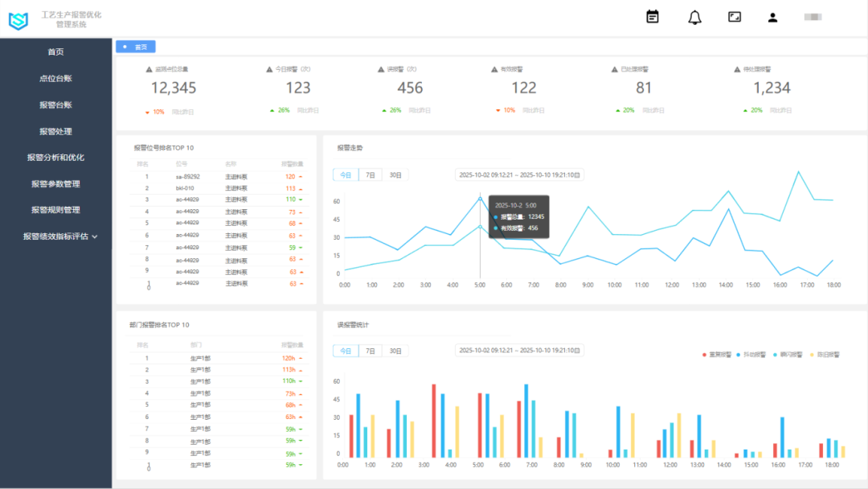Select 30日 in 报警走势 chart

(395, 175)
